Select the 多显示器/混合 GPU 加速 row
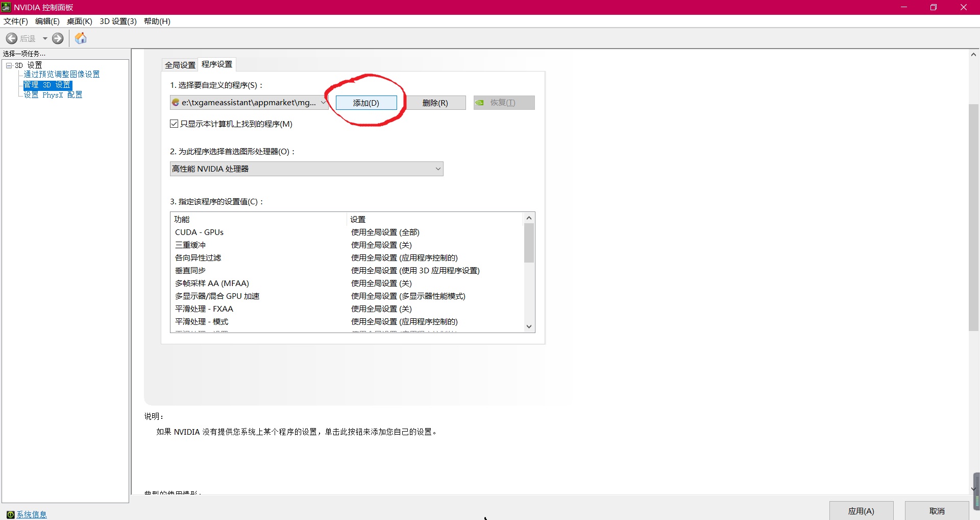The height and width of the screenshot is (520, 980). coord(347,296)
